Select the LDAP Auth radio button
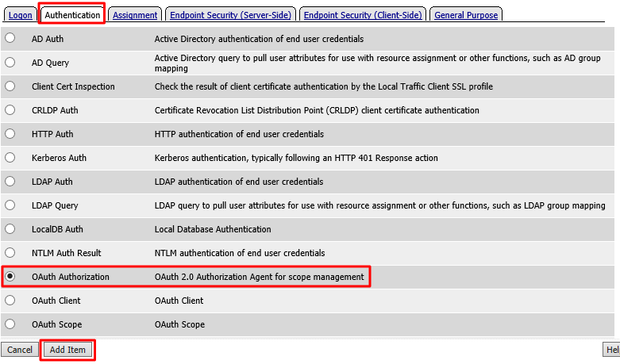 (10, 182)
